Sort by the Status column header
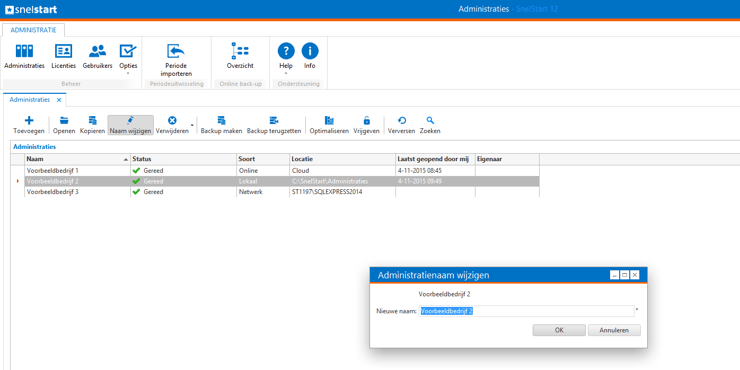 [183, 160]
